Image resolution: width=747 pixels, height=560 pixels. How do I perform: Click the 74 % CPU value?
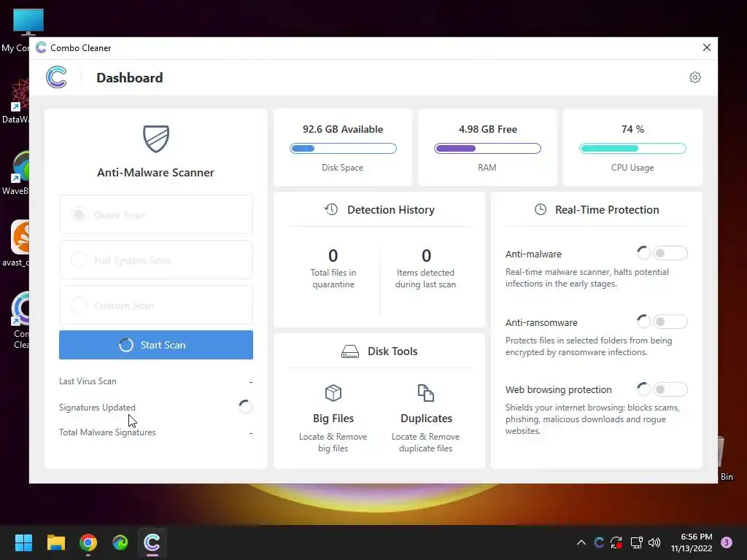point(632,129)
